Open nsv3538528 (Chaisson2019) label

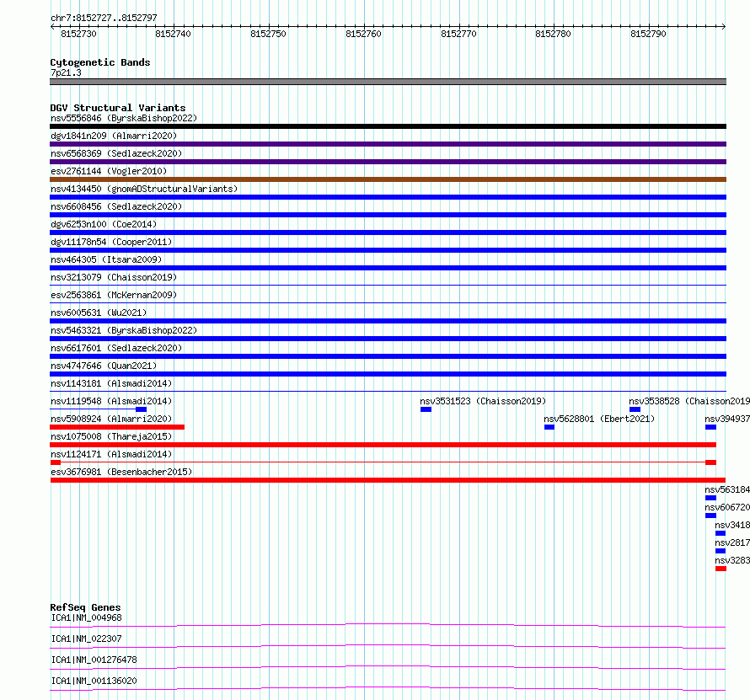689,401
